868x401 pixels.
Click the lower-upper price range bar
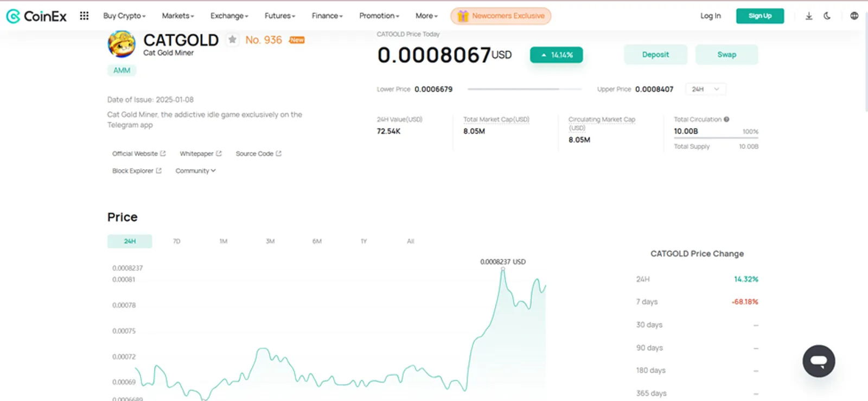point(524,89)
